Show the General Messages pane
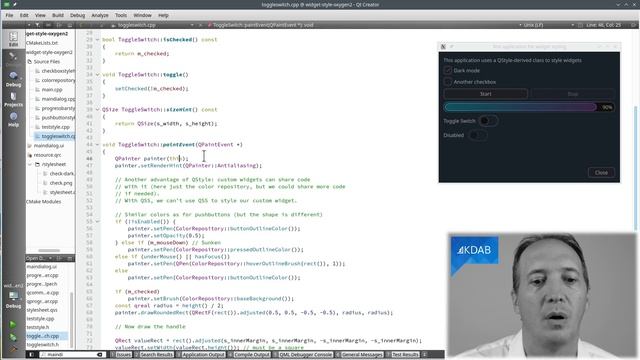 [360, 355]
